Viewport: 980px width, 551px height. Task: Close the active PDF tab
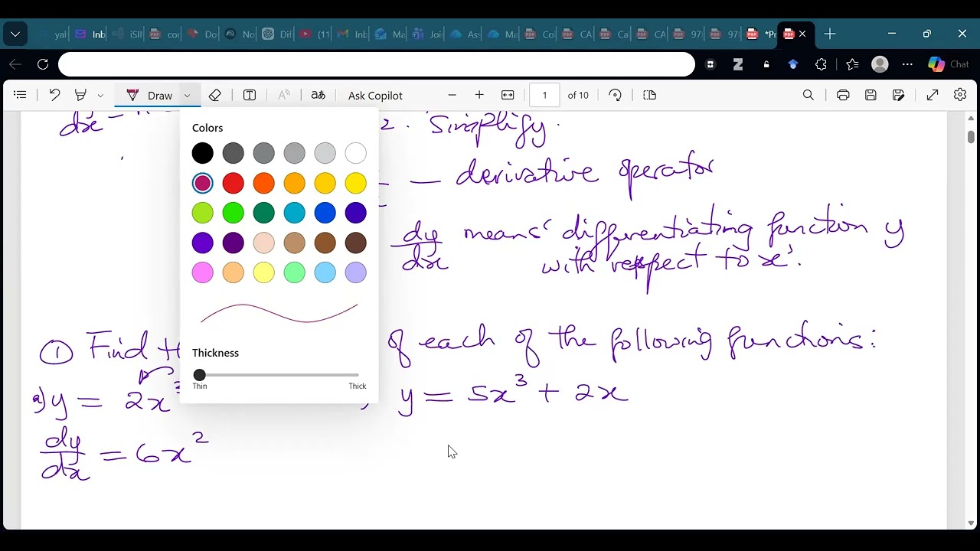pos(802,34)
